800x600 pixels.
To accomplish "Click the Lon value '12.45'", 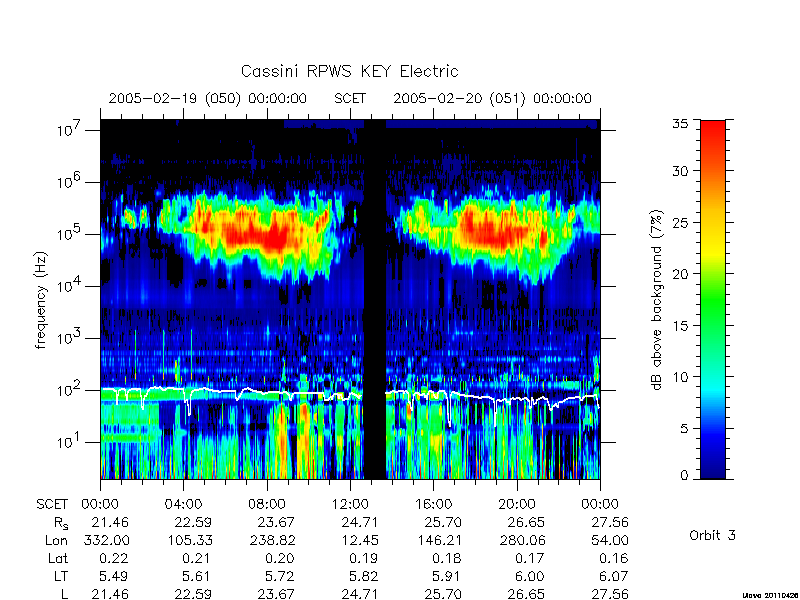I will pyautogui.click(x=360, y=540).
